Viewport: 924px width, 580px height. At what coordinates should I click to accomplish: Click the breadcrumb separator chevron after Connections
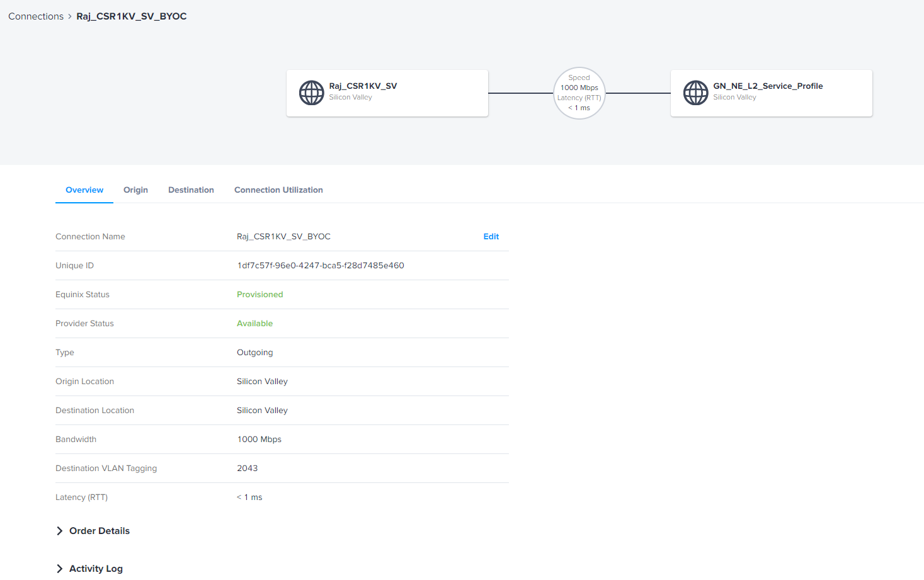[70, 16]
